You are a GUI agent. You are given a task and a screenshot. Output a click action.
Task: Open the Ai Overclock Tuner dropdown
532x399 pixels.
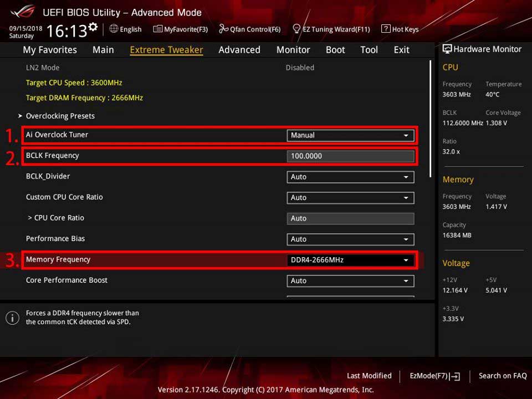[350, 135]
